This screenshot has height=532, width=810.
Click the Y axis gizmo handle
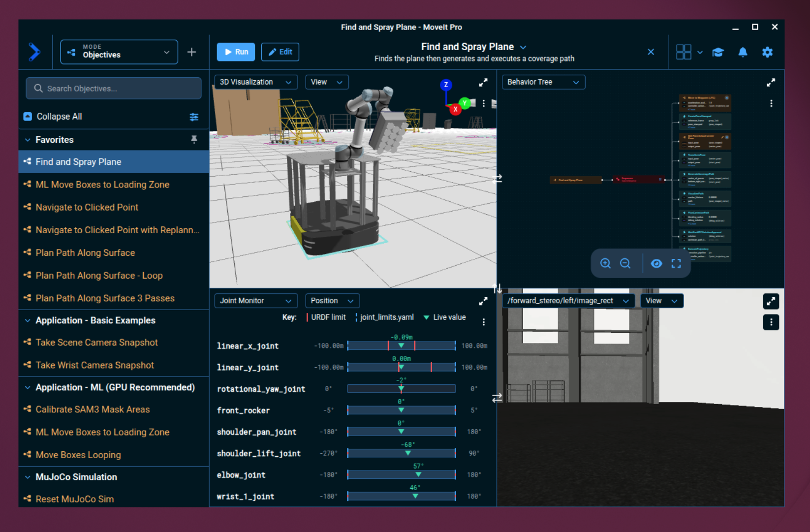[x=464, y=103]
